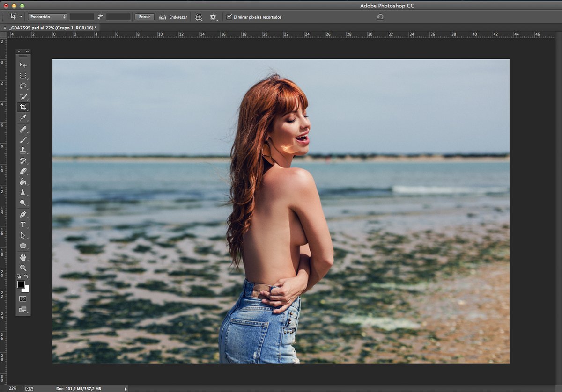Select the Brush tool
Screen dimensions: 562x392
coord(23,140)
